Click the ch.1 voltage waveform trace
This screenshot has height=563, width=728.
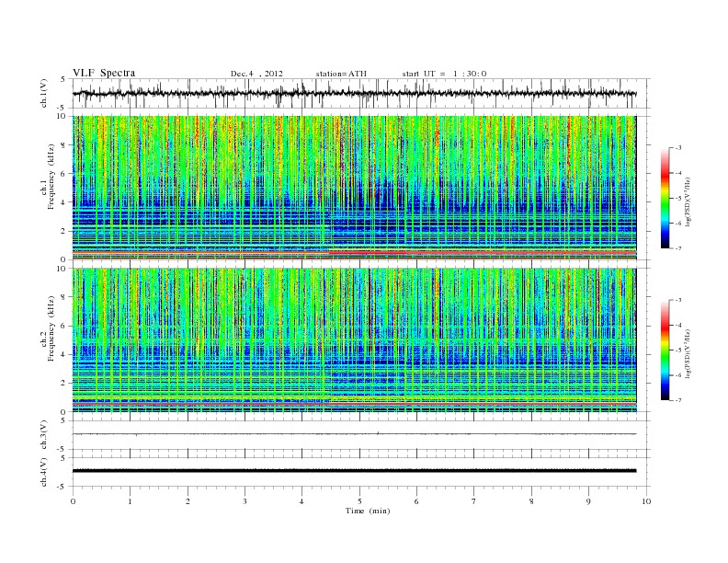point(354,93)
